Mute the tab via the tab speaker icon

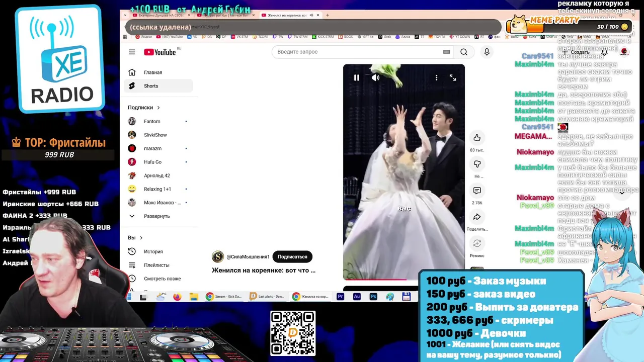click(311, 15)
